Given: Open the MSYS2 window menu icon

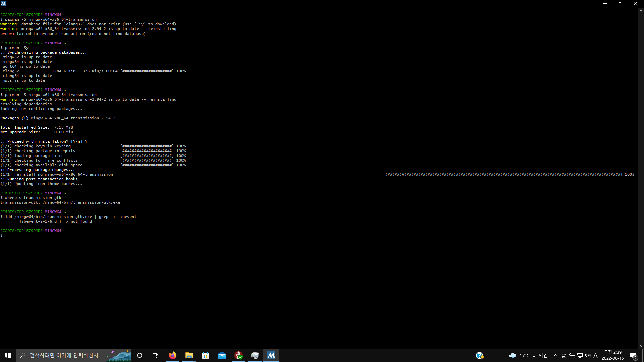Looking at the screenshot, I should 3,3.
